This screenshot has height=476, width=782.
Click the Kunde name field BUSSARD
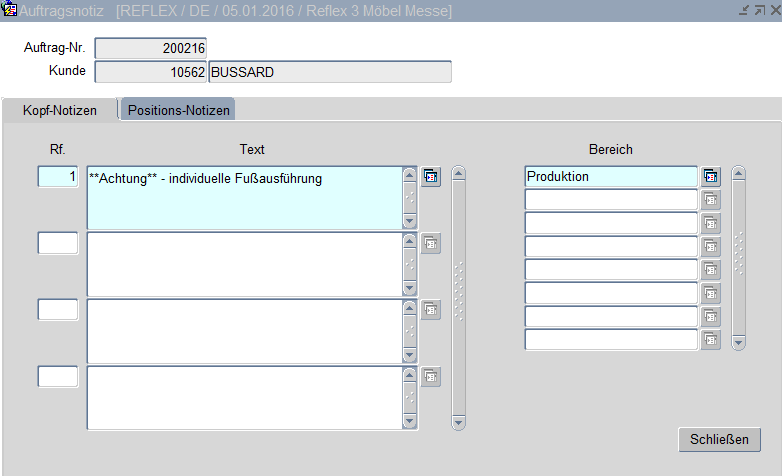pos(329,72)
